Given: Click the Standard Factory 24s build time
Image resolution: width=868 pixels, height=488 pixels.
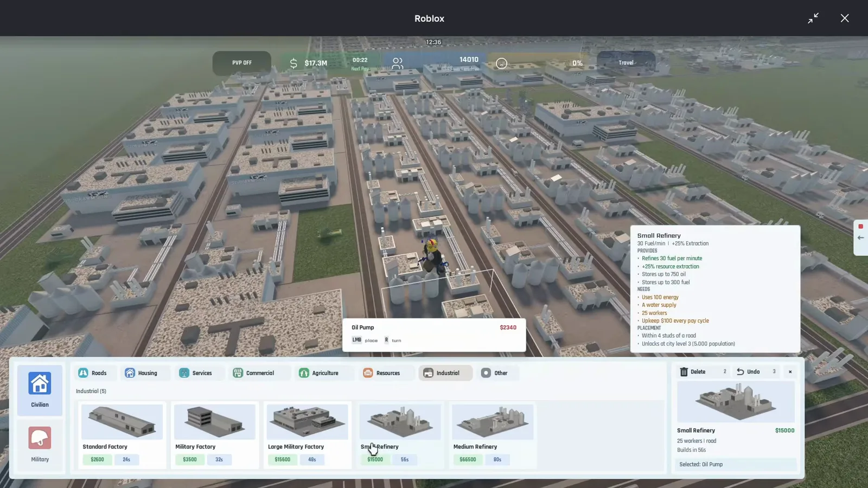Looking at the screenshot, I should click(126, 459).
